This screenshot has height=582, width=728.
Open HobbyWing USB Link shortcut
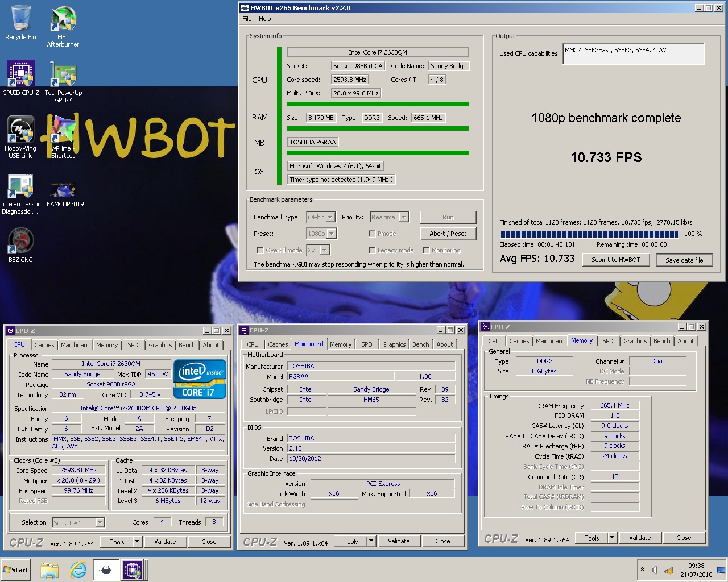click(20, 137)
